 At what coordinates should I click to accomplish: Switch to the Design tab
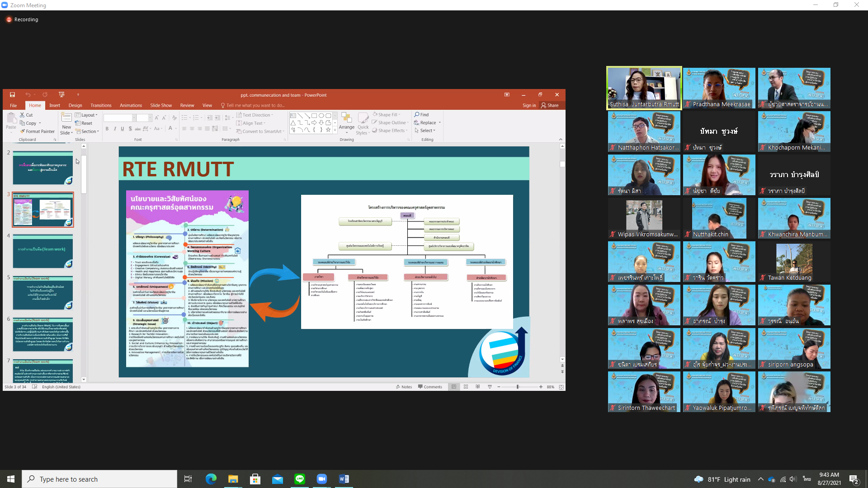point(75,105)
